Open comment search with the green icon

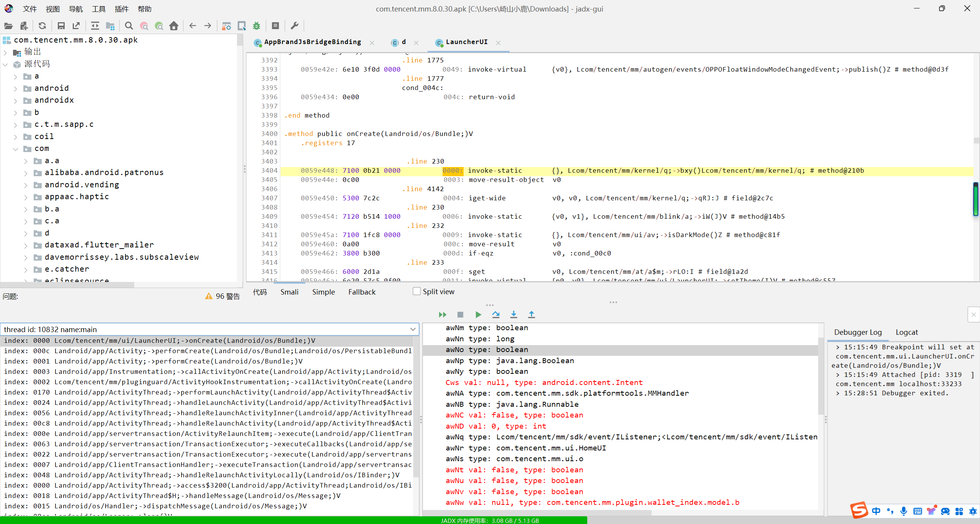[159, 26]
